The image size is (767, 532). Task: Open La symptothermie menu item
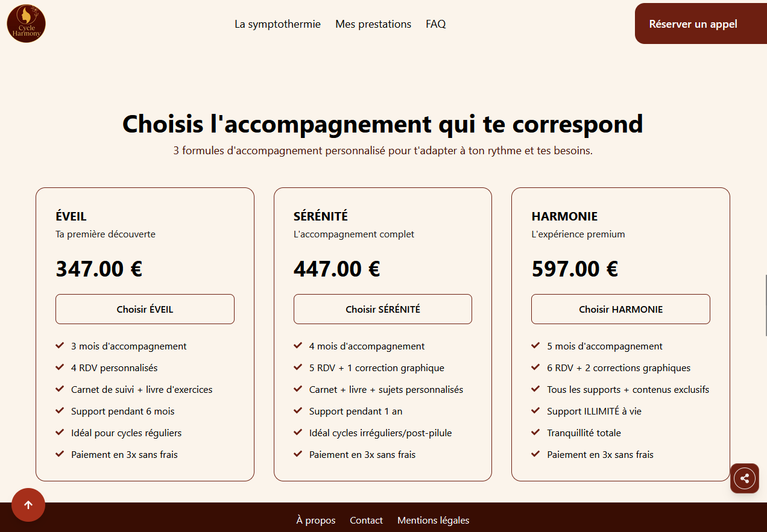[x=277, y=24]
